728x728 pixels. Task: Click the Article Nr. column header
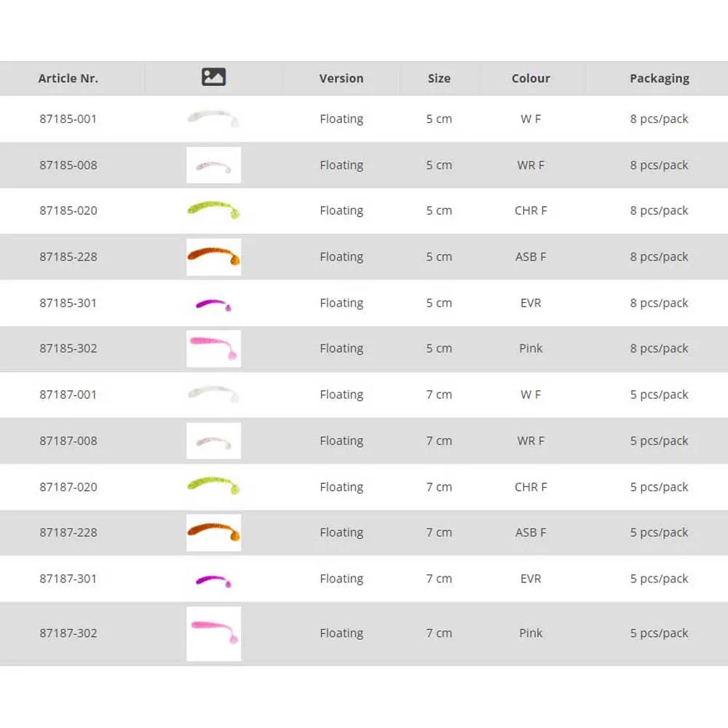68,79
